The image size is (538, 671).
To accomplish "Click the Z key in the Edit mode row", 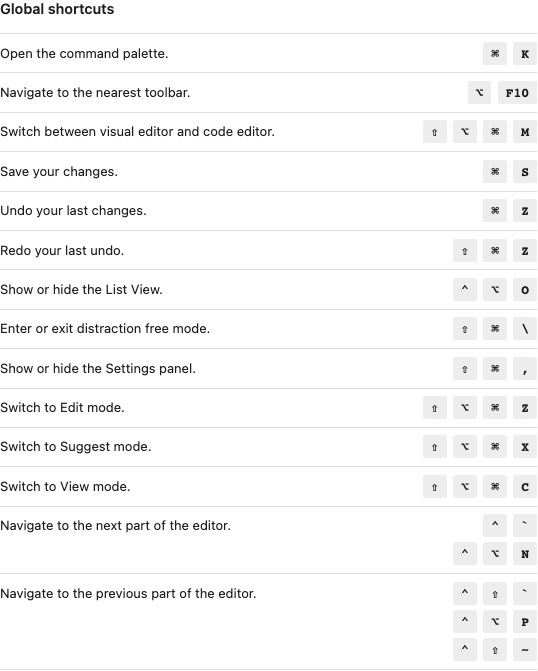I will click(x=525, y=408).
